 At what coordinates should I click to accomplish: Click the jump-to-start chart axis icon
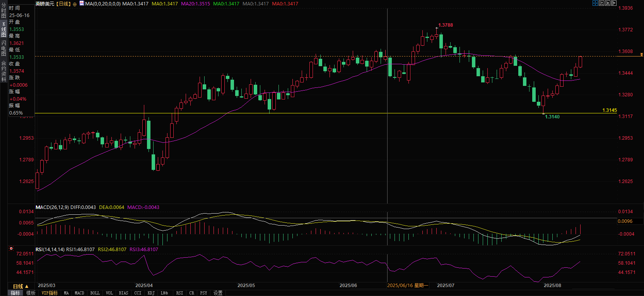601,3
